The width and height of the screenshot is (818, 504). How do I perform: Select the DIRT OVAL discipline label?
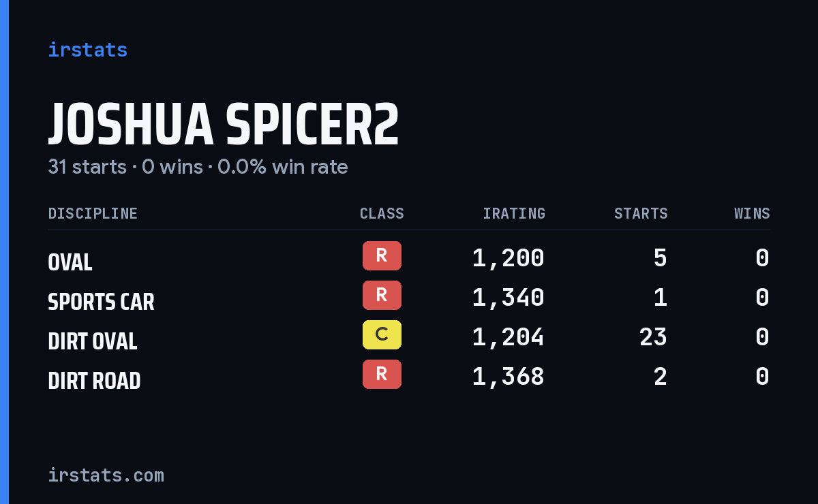(93, 341)
